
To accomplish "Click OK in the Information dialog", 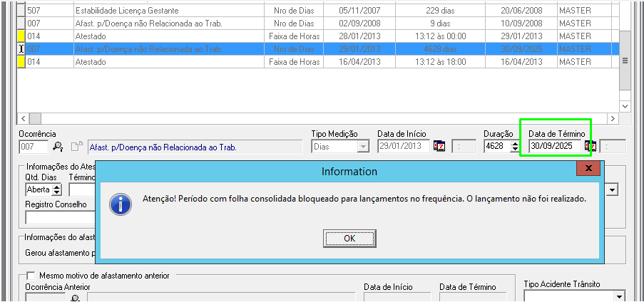I will pyautogui.click(x=349, y=238).
